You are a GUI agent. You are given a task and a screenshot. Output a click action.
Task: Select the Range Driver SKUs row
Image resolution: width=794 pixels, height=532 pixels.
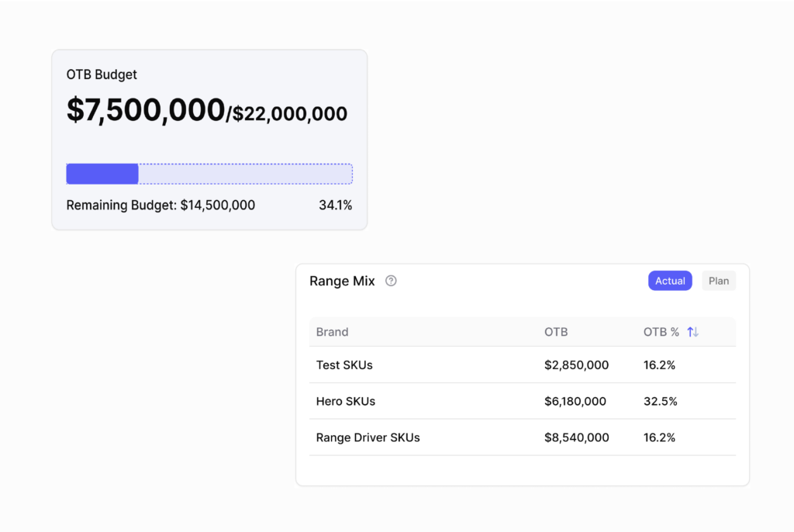click(x=368, y=437)
